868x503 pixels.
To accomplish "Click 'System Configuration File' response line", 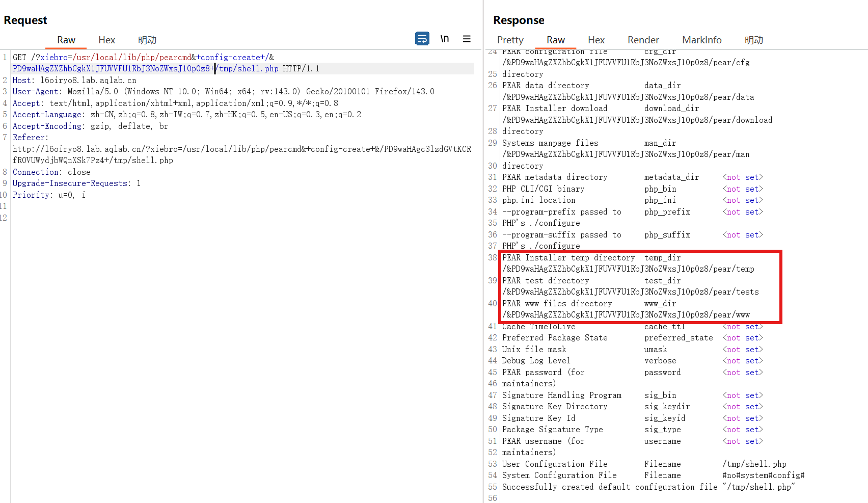I will (x=559, y=475).
